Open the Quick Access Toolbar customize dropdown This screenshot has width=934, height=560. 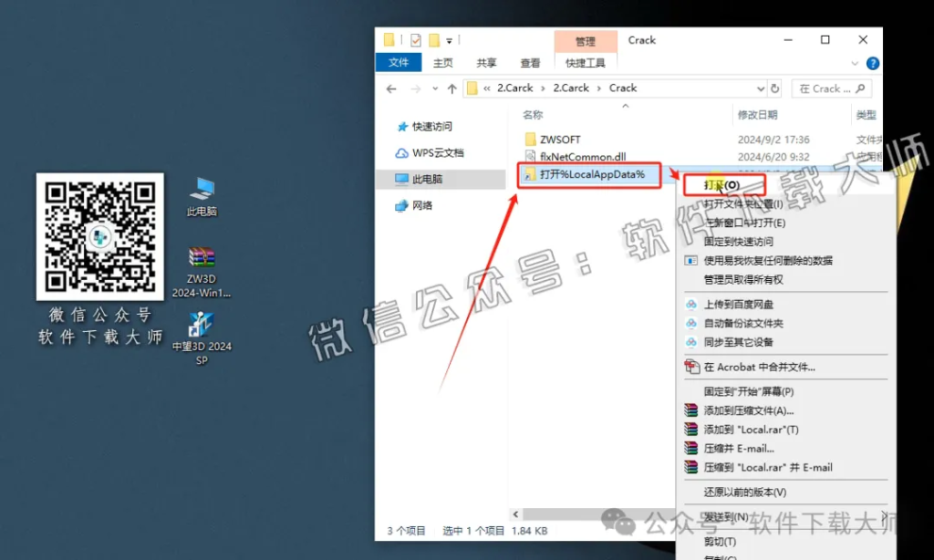(448, 40)
